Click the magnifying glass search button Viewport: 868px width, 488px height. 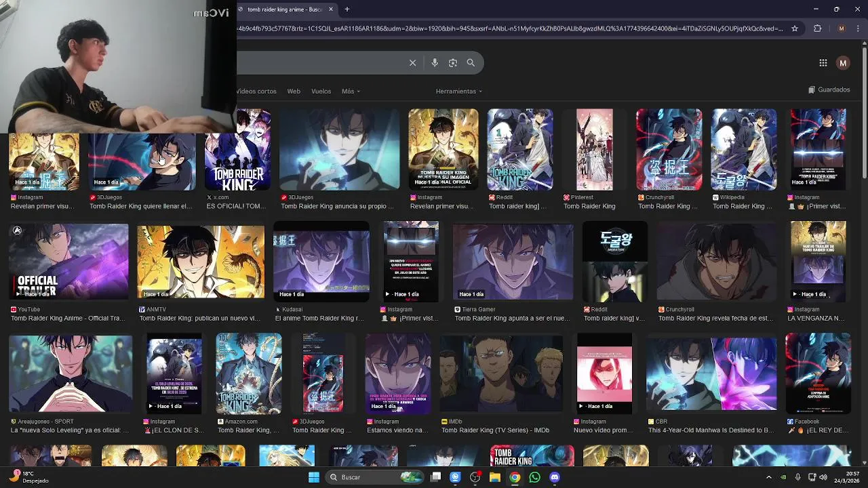pos(471,62)
